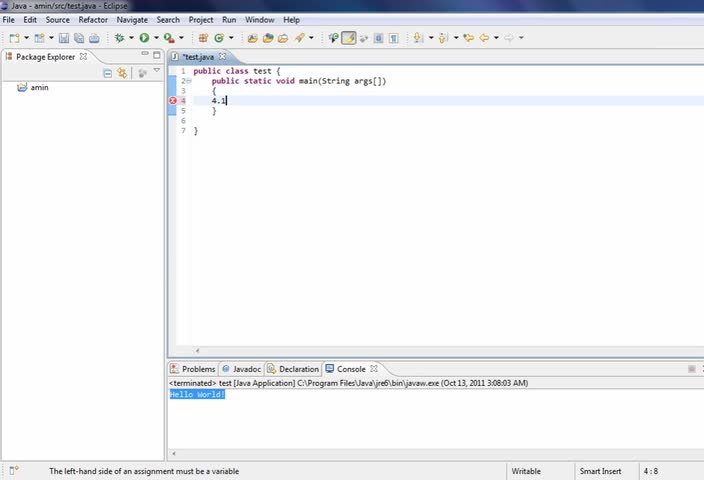Click the Search flashlight icon
The image size is (704, 480).
click(299, 38)
